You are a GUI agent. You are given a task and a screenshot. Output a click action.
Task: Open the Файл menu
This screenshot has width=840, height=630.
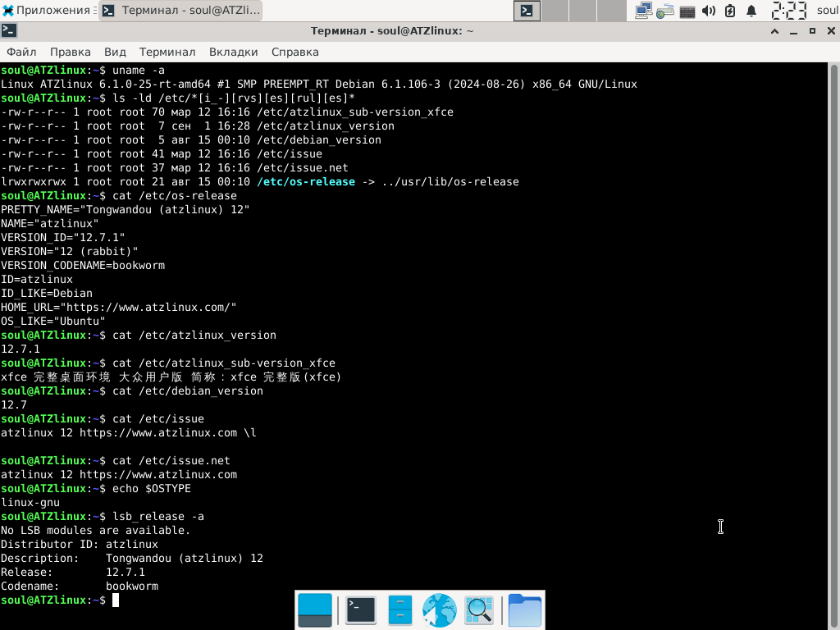pyautogui.click(x=21, y=52)
